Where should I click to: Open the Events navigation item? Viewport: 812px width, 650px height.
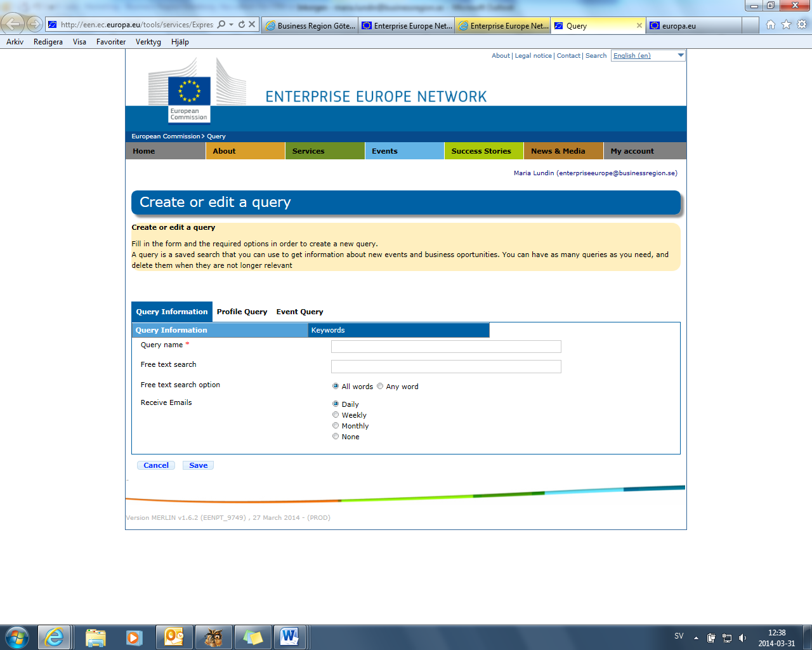click(405, 151)
